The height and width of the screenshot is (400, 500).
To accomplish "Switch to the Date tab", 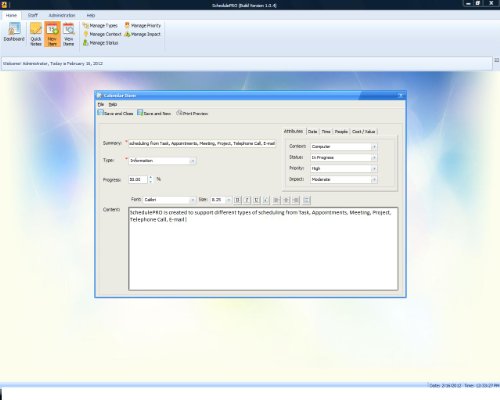I will pos(312,131).
